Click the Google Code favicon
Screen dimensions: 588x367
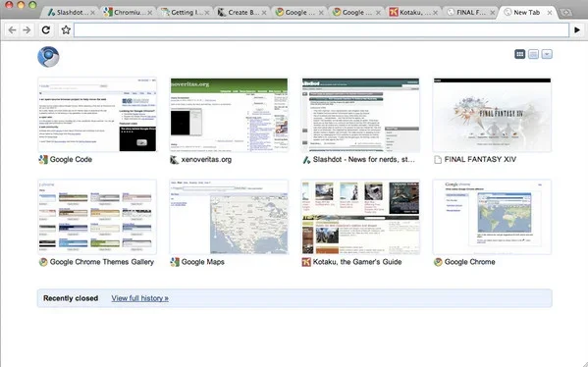pyautogui.click(x=43, y=160)
